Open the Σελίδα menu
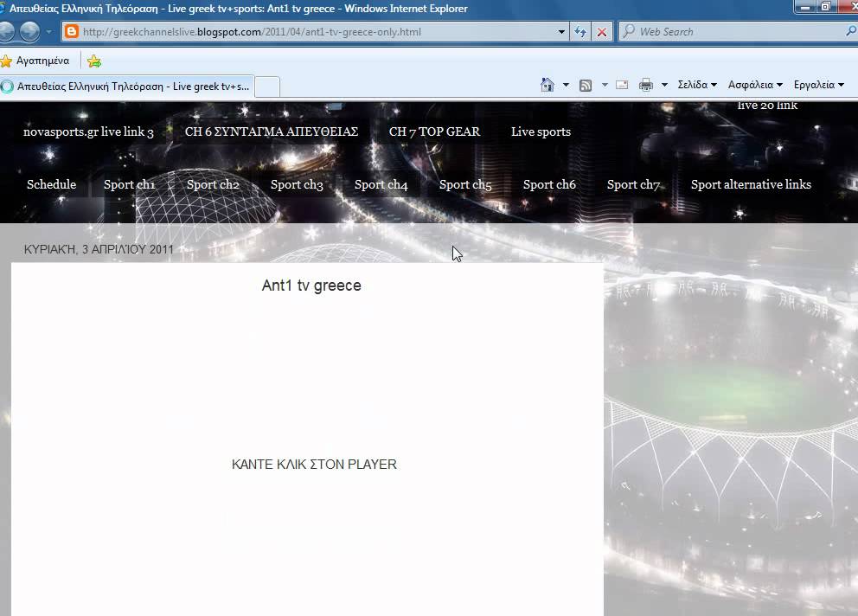Screen dimensions: 858x616 697,85
